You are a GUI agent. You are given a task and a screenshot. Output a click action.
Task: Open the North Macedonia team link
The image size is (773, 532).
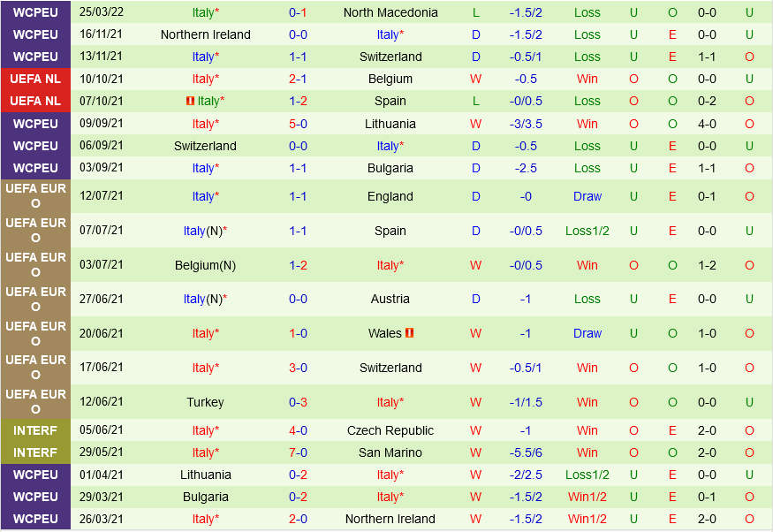[390, 12]
